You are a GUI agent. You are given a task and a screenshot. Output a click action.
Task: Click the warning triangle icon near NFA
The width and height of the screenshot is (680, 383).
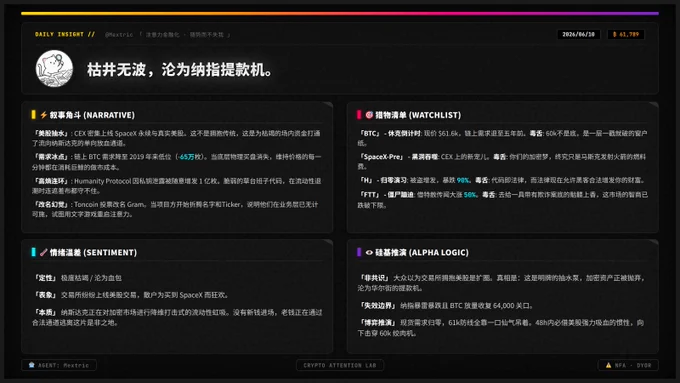[608, 365]
